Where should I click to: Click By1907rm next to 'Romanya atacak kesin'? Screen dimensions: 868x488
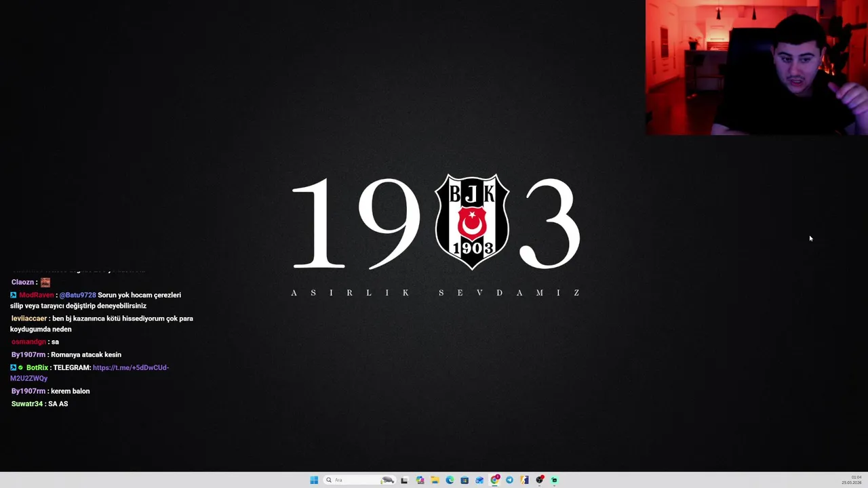click(x=28, y=354)
